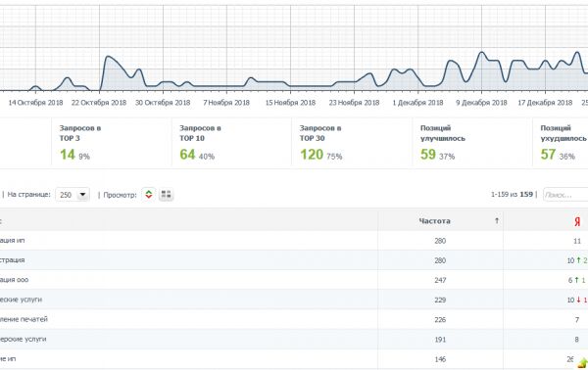Click the Yandex position 11 cell
This screenshot has width=588, height=370.
pyautogui.click(x=577, y=241)
